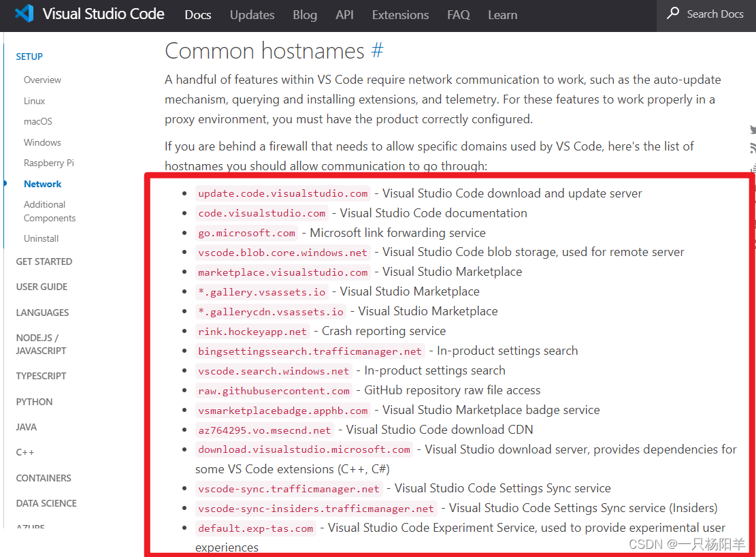756x557 pixels.
Task: Expand the JAVA section
Action: pos(26,427)
